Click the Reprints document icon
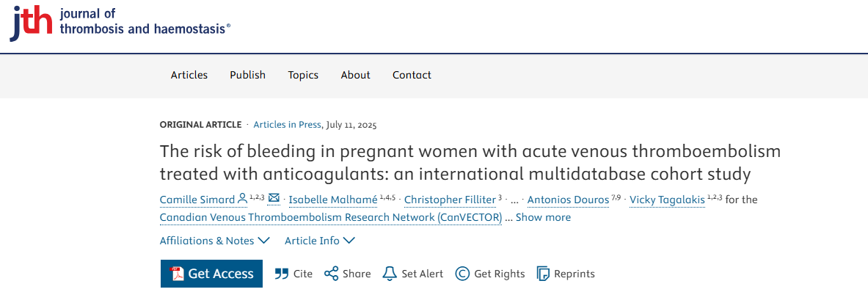 (x=543, y=273)
